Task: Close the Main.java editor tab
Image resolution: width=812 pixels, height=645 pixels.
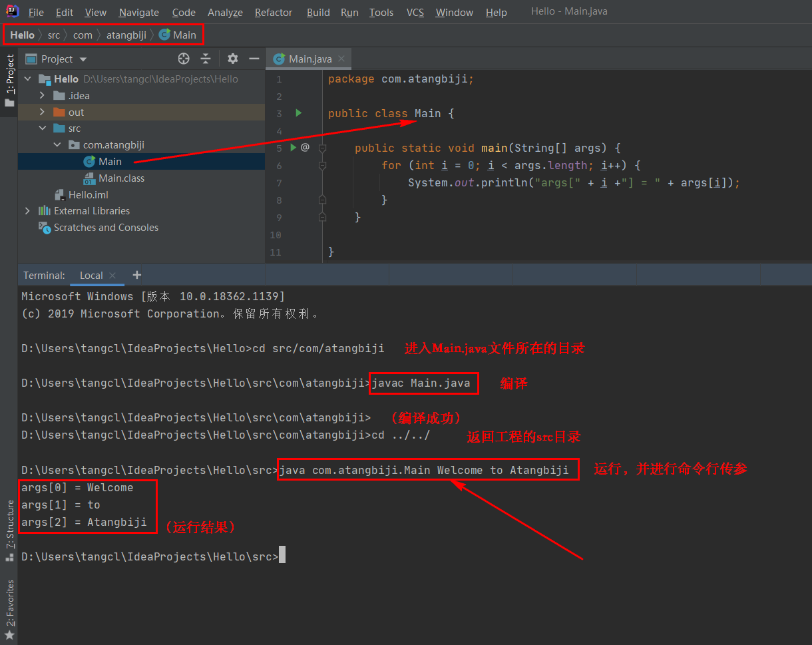Action: tap(341, 59)
